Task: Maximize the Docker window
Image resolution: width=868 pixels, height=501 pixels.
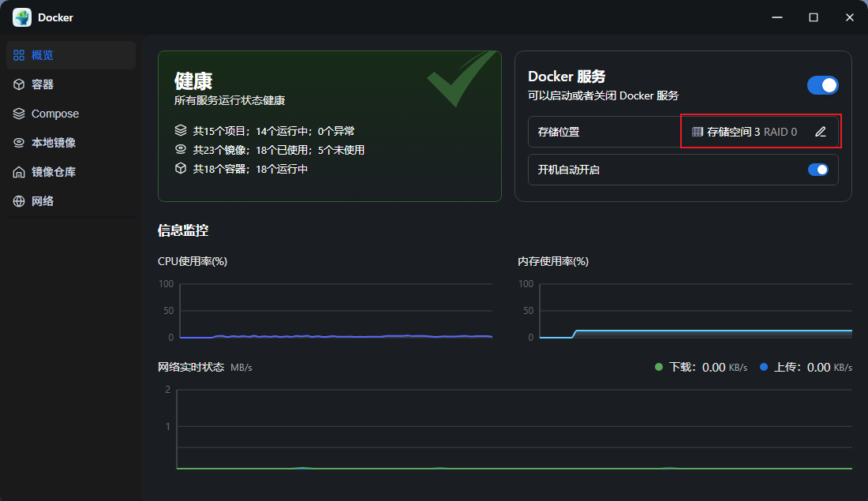Action: coord(814,17)
